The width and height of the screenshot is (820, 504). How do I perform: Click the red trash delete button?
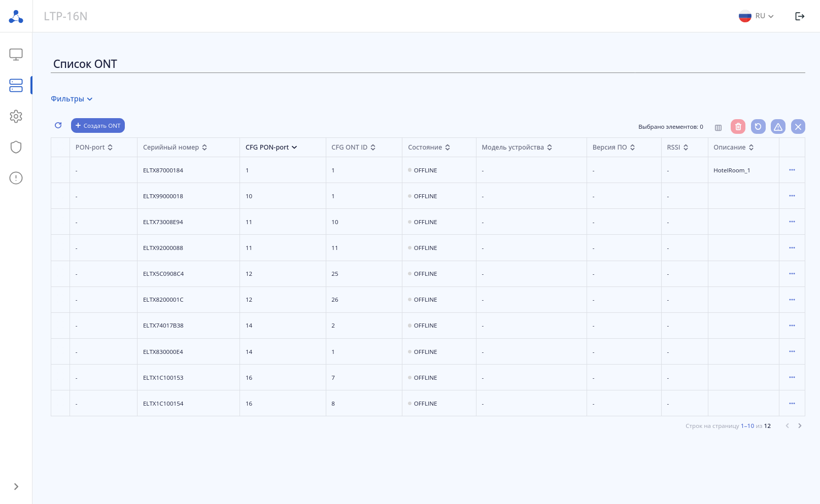[x=738, y=127]
